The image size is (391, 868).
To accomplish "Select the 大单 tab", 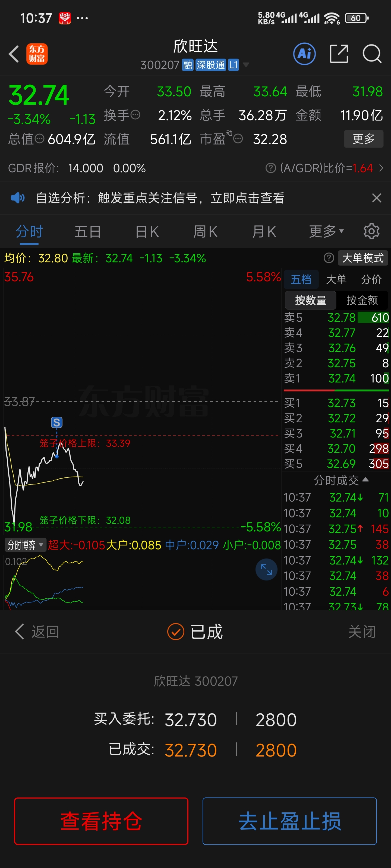I will click(336, 279).
